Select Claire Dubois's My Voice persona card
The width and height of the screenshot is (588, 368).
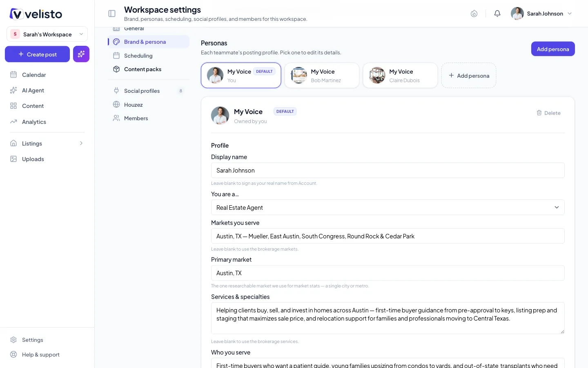pyautogui.click(x=400, y=75)
